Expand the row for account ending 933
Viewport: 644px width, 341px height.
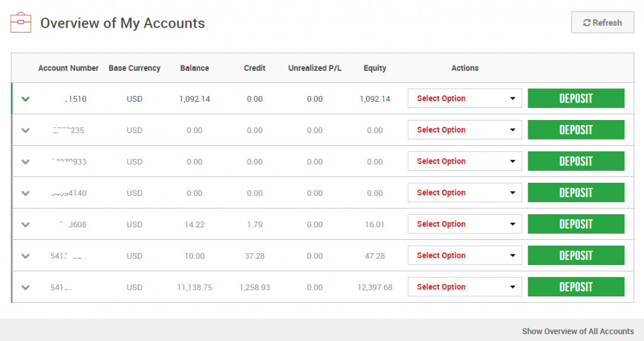[x=25, y=161]
